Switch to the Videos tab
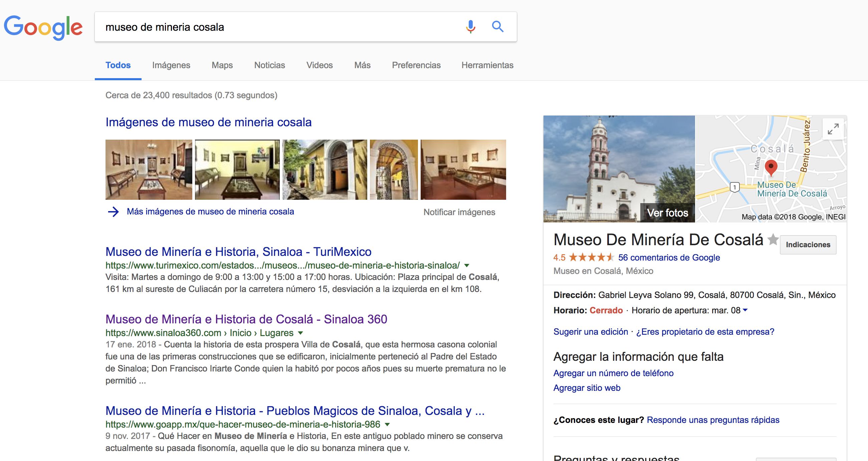Viewport: 868px width, 461px height. point(319,65)
